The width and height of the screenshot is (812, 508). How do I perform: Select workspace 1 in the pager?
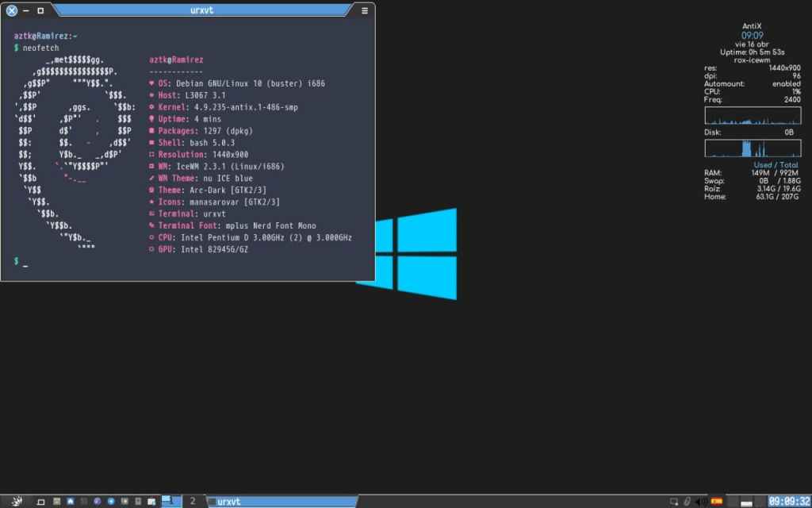pos(171,501)
